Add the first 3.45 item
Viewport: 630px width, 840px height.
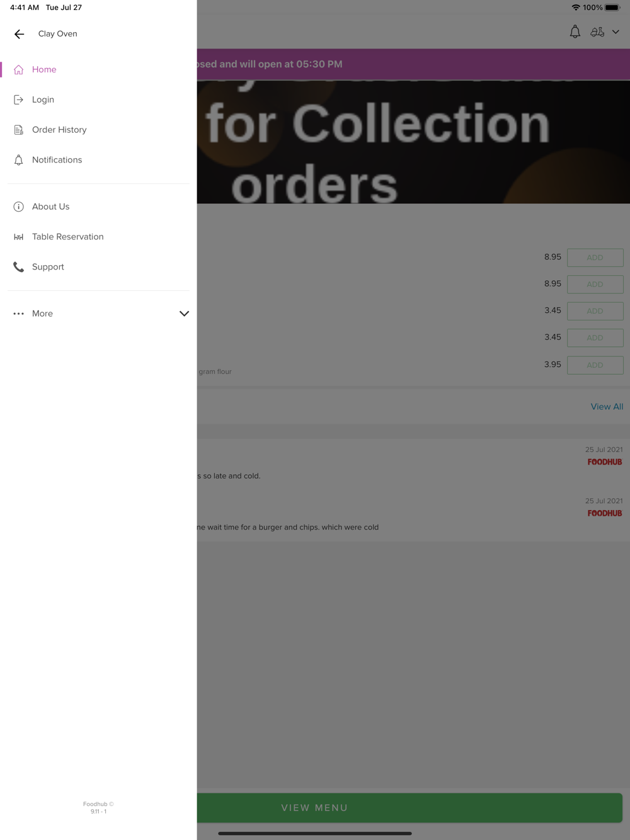coord(595,311)
